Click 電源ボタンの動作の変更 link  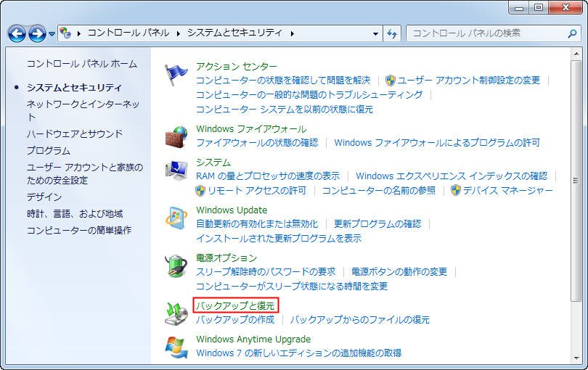[399, 272]
